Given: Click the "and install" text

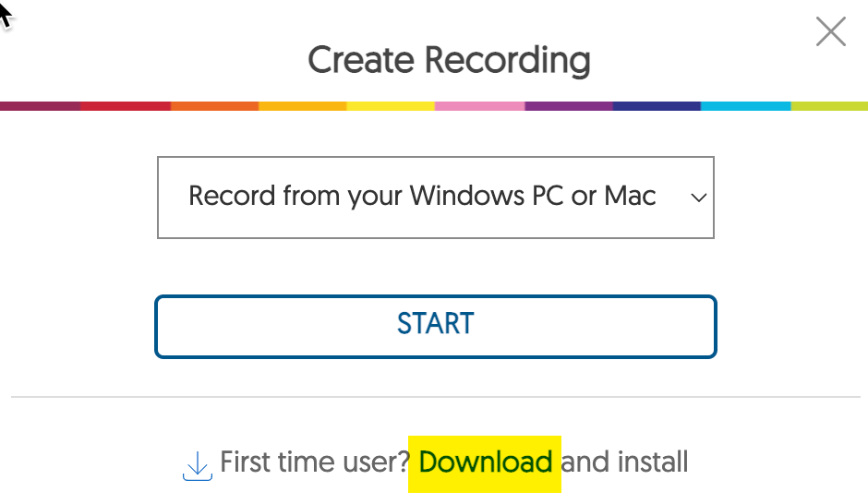Looking at the screenshot, I should [x=625, y=462].
